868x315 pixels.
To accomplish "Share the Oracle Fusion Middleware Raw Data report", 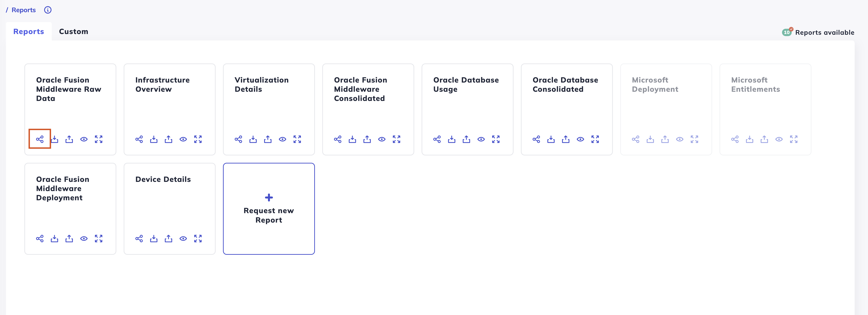I will coord(40,139).
